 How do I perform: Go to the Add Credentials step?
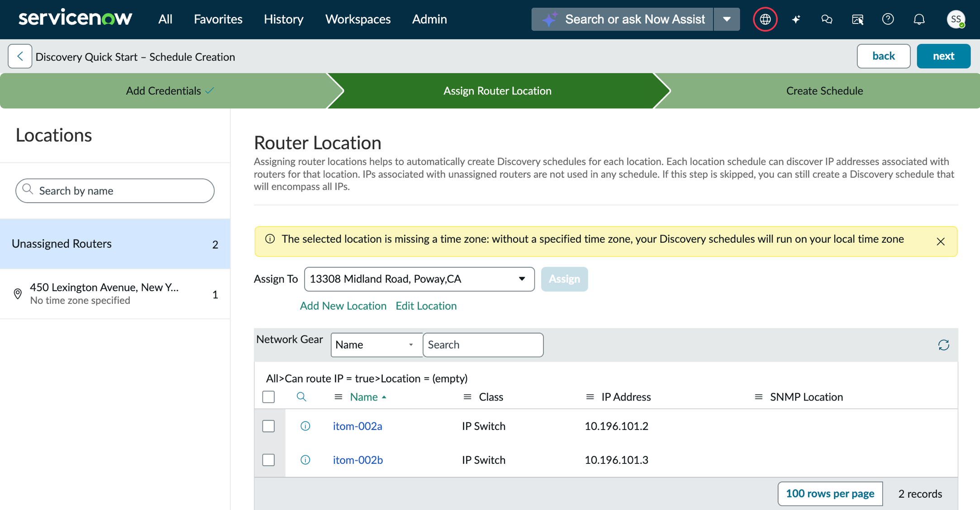(170, 91)
